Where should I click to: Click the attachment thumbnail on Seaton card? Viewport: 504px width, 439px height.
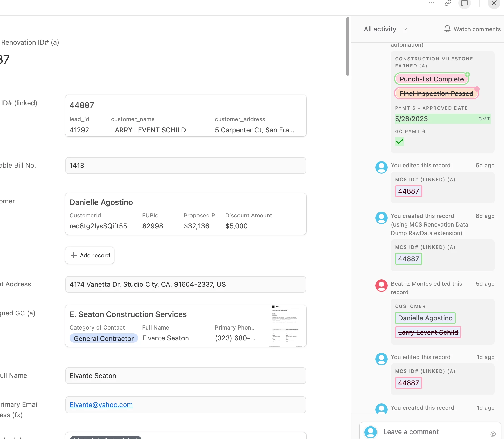coord(285,326)
